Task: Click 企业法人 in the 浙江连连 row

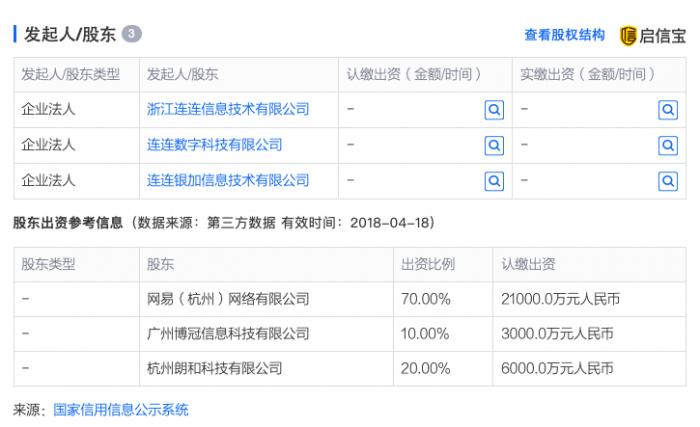Action: (48, 109)
